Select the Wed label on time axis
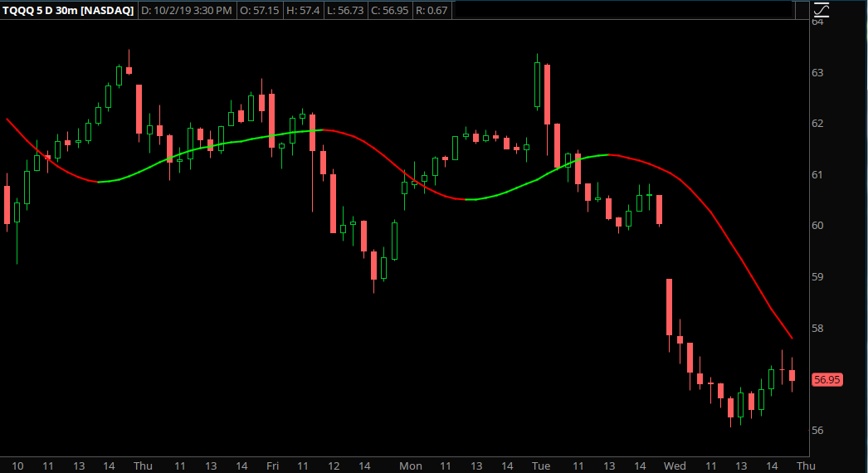The width and height of the screenshot is (868, 473). [675, 466]
